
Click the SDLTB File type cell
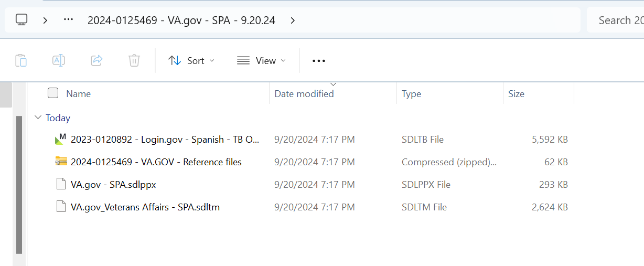423,140
